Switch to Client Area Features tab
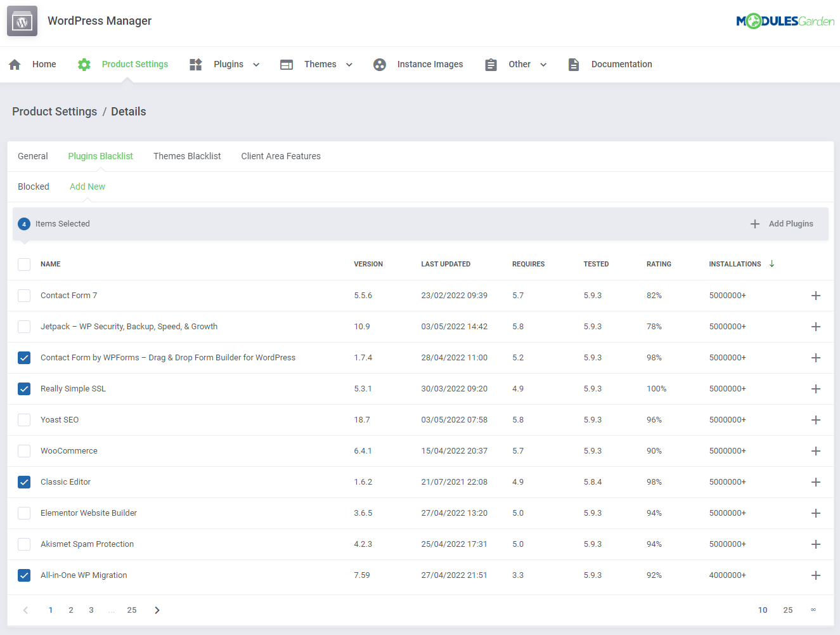 tap(281, 156)
